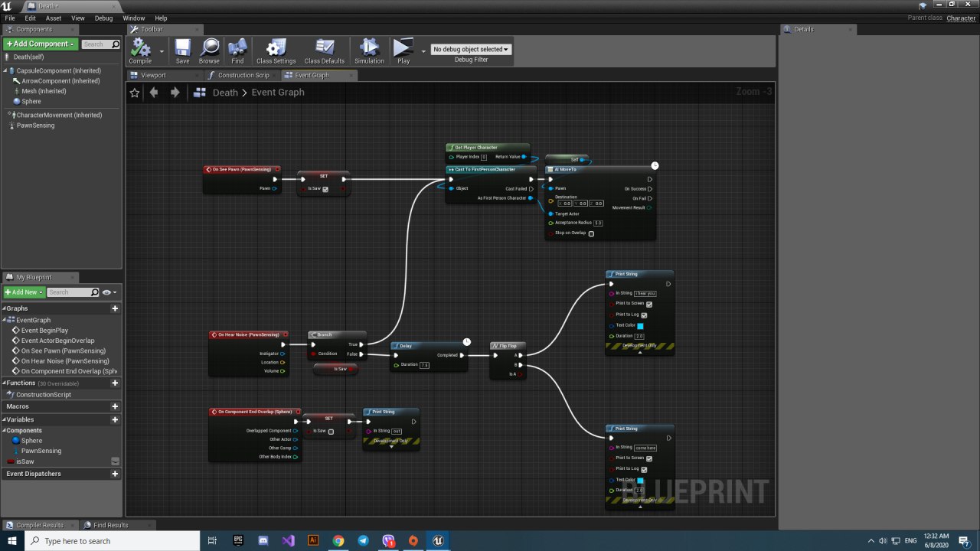Click the Find toolbar icon
This screenshot has width=980, height=551.
click(237, 51)
